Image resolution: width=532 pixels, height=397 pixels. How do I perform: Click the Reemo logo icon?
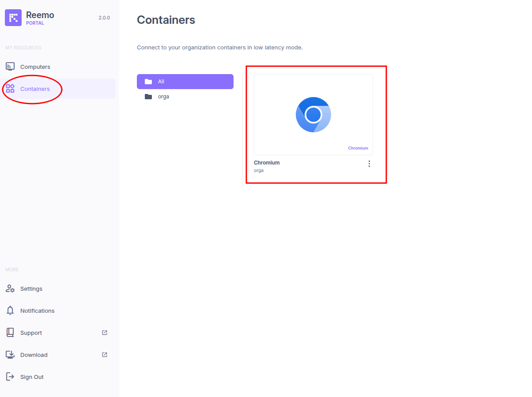13,18
